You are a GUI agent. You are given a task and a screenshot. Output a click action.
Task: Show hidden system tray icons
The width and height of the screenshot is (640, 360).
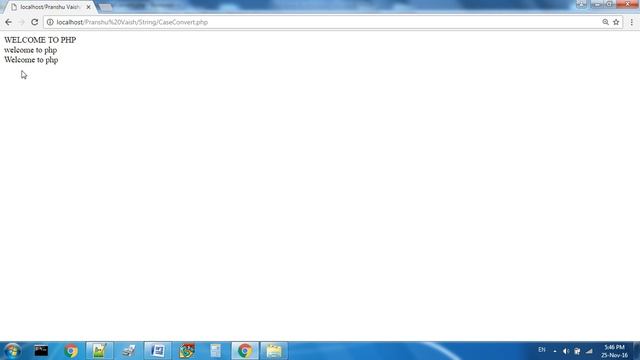pyautogui.click(x=555, y=351)
